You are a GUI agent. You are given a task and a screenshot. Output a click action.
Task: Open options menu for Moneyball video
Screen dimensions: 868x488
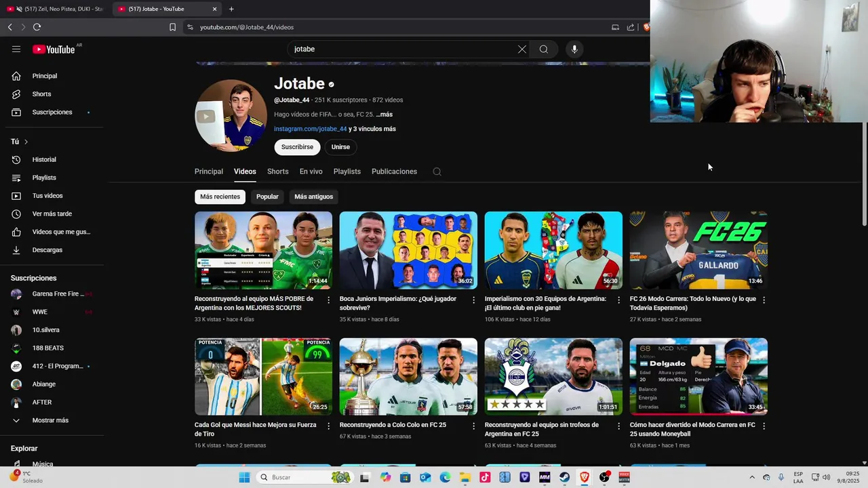764,426
